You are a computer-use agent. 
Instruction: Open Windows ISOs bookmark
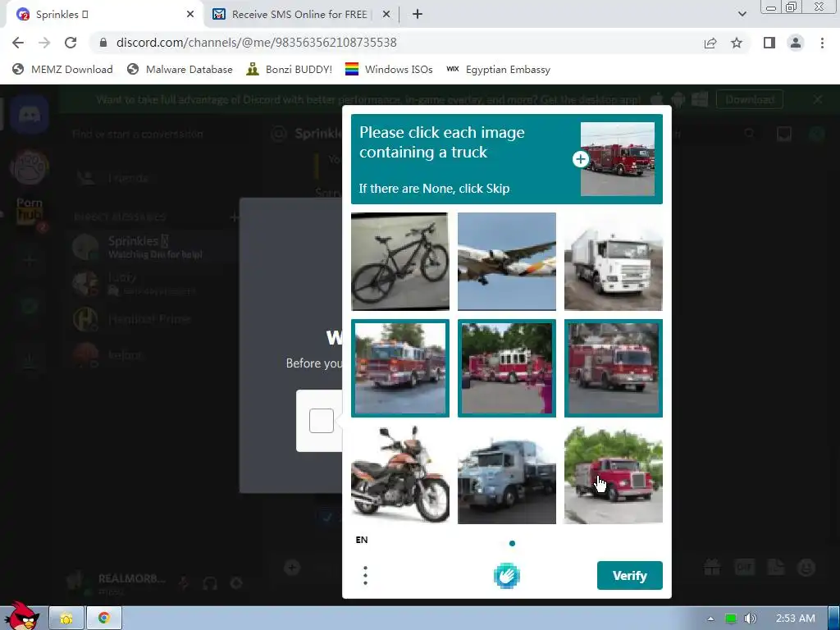(389, 69)
